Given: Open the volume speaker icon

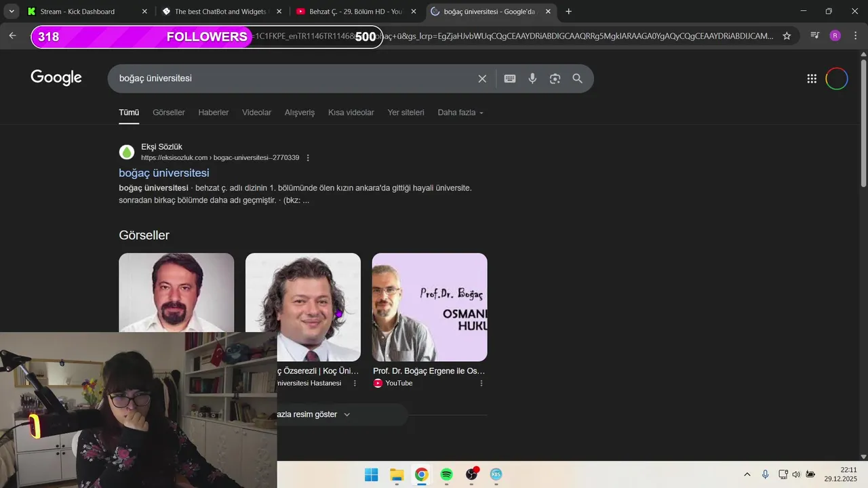Looking at the screenshot, I should point(796,474).
